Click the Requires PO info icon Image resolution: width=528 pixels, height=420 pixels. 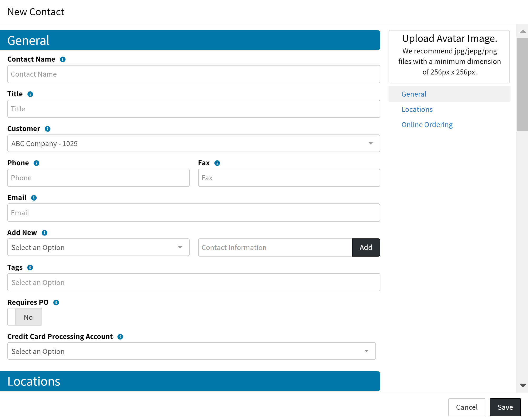[56, 303]
